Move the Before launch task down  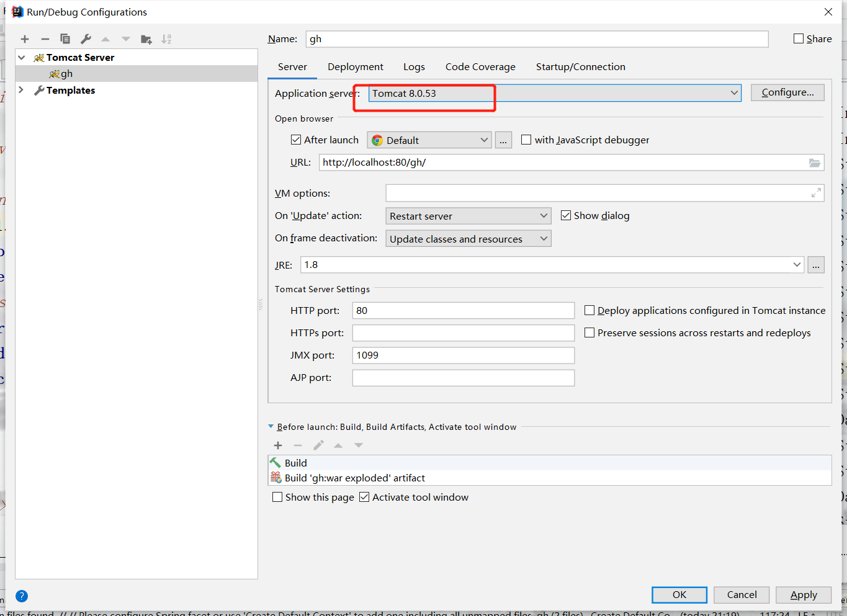[x=359, y=445]
